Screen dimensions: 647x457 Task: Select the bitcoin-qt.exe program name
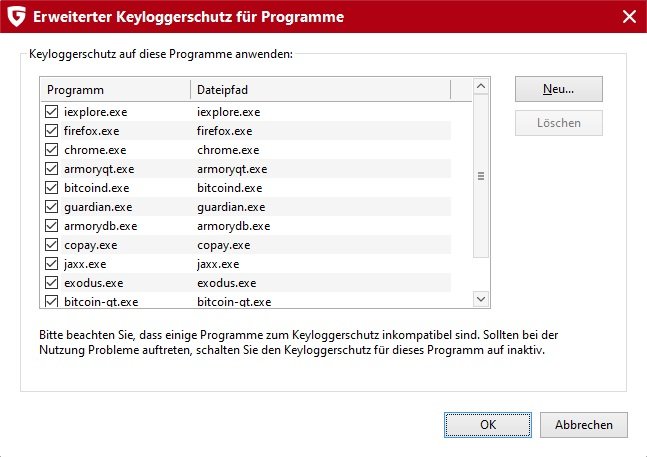101,302
